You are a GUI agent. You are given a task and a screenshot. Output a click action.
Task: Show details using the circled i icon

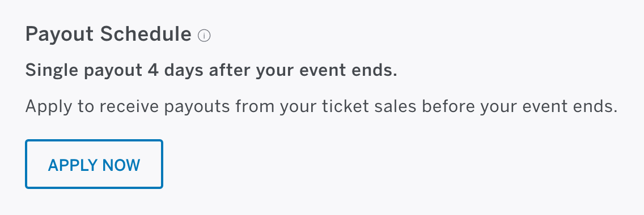(204, 36)
